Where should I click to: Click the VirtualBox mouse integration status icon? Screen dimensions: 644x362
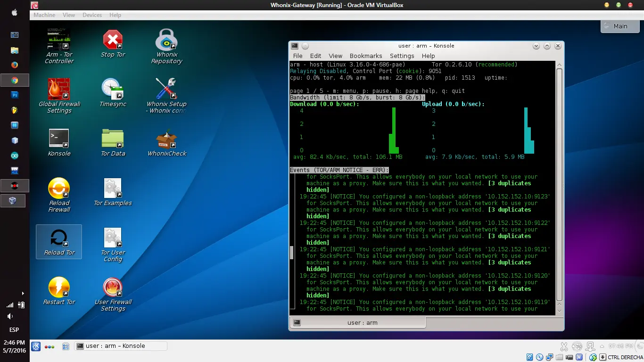click(x=593, y=357)
